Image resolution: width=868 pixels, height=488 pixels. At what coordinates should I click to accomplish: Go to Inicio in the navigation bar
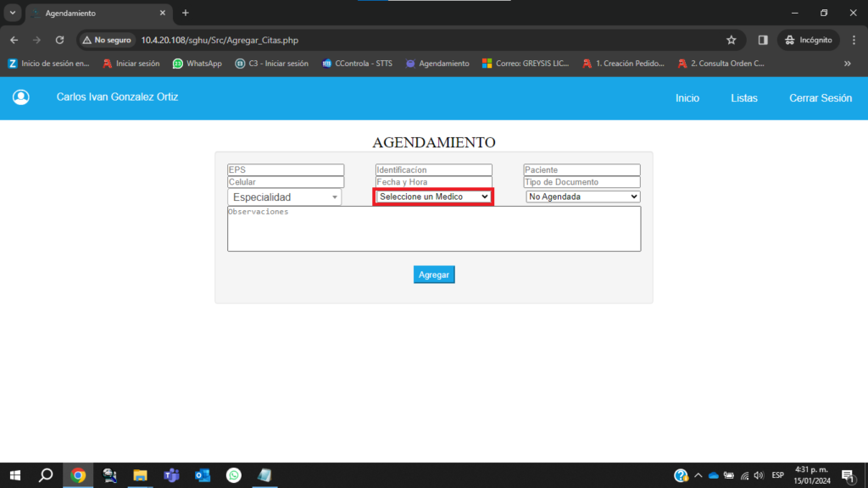click(687, 98)
